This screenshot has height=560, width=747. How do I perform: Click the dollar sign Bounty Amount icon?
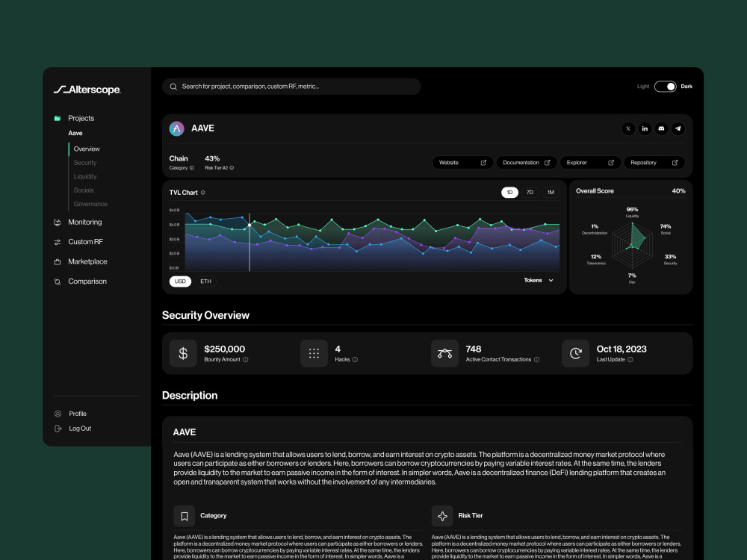[183, 353]
